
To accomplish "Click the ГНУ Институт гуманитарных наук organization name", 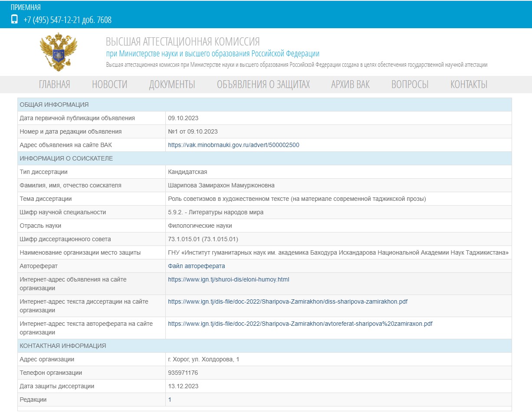I will tap(338, 252).
